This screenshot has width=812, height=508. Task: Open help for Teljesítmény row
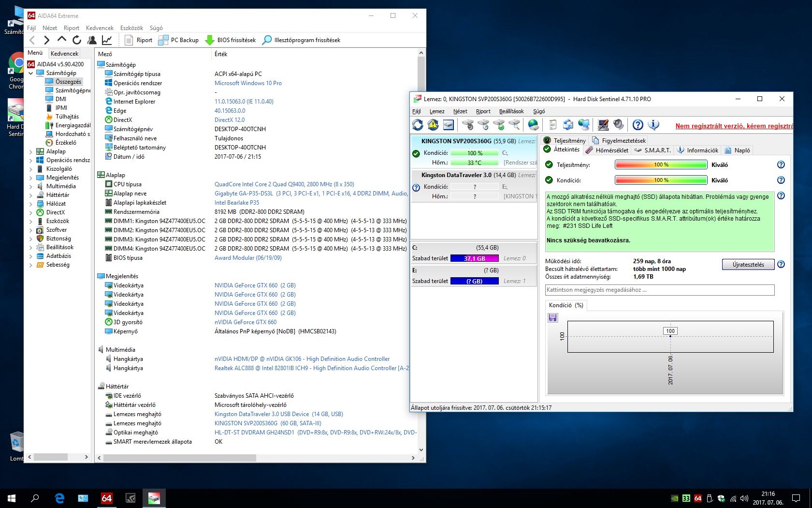pyautogui.click(x=781, y=164)
